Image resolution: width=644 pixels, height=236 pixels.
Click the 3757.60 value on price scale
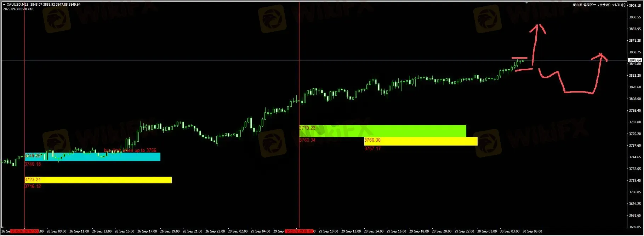coord(635,146)
